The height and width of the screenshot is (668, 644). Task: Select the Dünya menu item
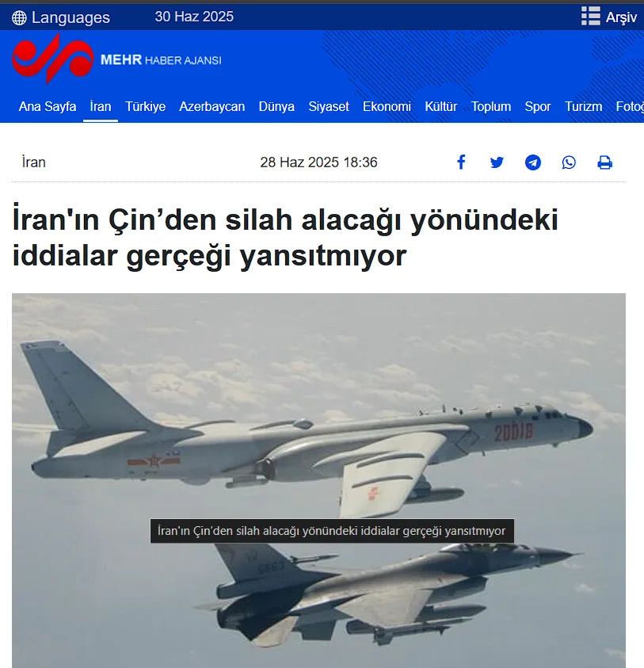(276, 106)
